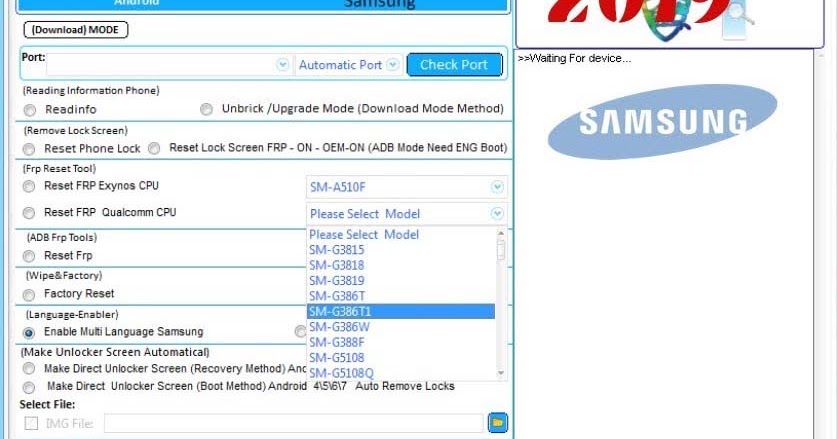Select Unbrick /Upgrade Mode radio option
Image resolution: width=837 pixels, height=439 pixels.
point(206,109)
